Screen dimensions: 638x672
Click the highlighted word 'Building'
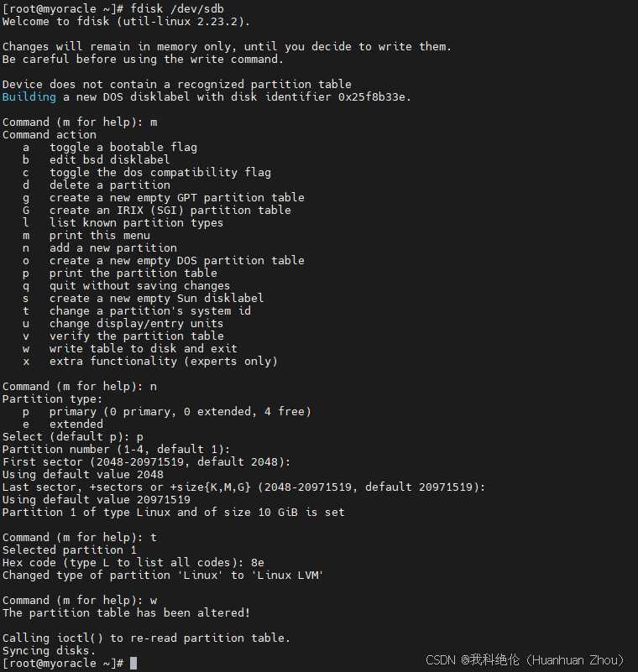(29, 96)
